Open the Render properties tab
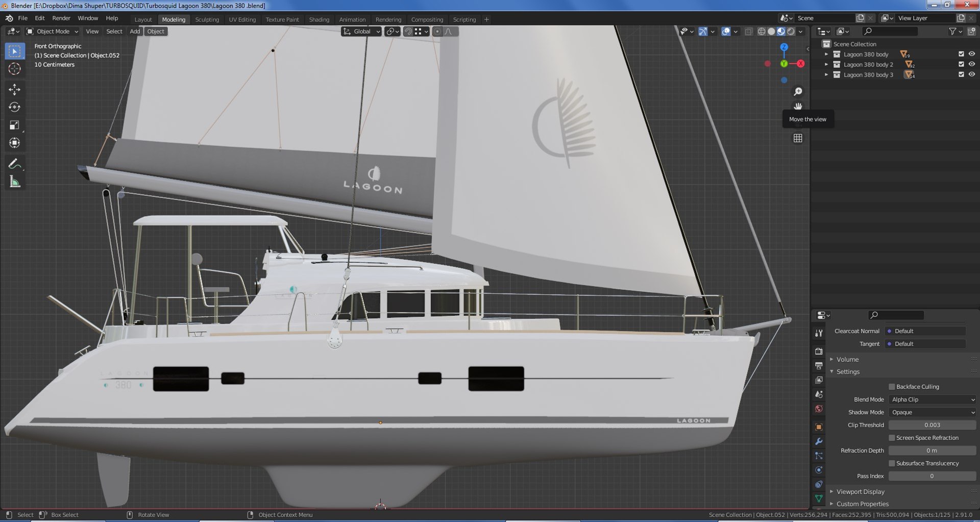 tap(819, 352)
